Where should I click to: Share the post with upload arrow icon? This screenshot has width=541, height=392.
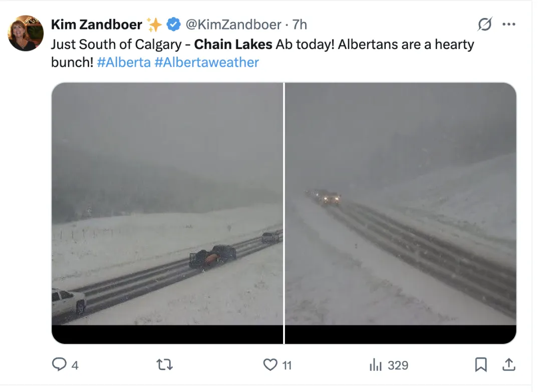point(509,364)
